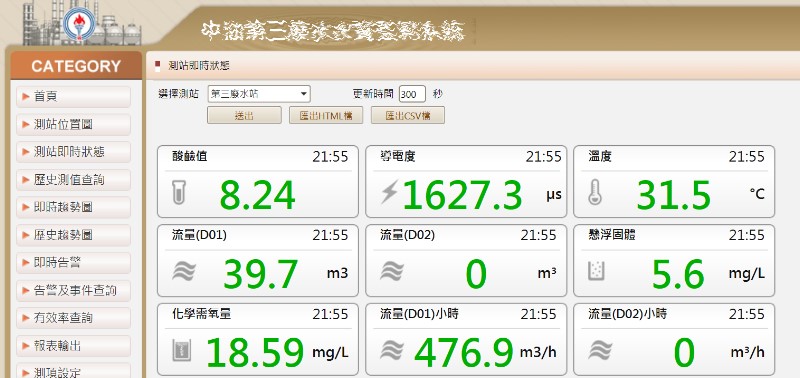Click the 476.9 value in 流量(D01)小時 card
Viewport: 800px width, 378px height.
pyautogui.click(x=464, y=352)
